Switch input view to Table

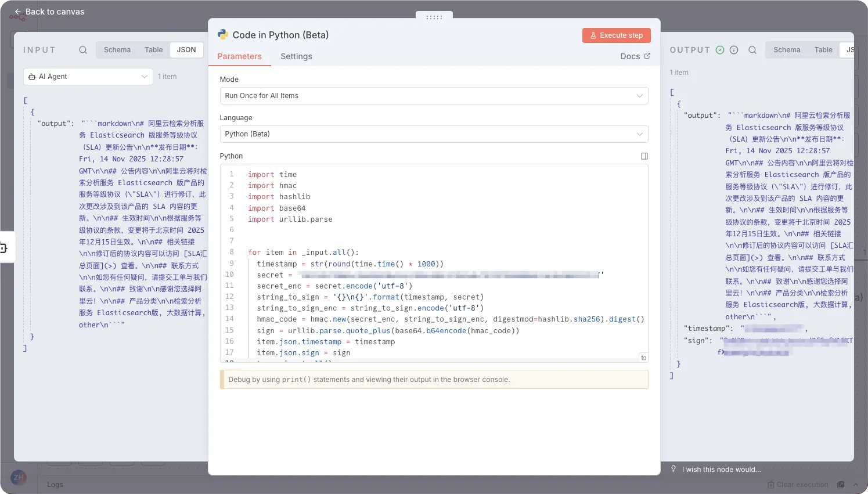click(x=154, y=50)
